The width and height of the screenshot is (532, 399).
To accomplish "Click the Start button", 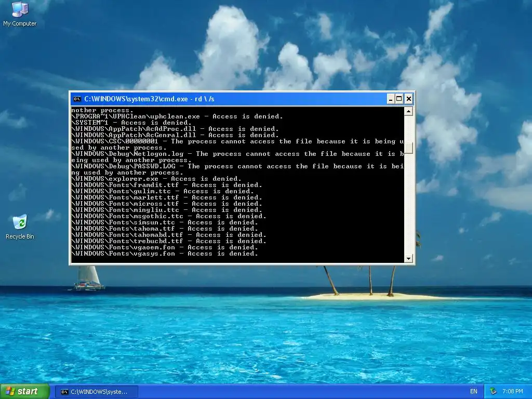I will click(x=25, y=392).
